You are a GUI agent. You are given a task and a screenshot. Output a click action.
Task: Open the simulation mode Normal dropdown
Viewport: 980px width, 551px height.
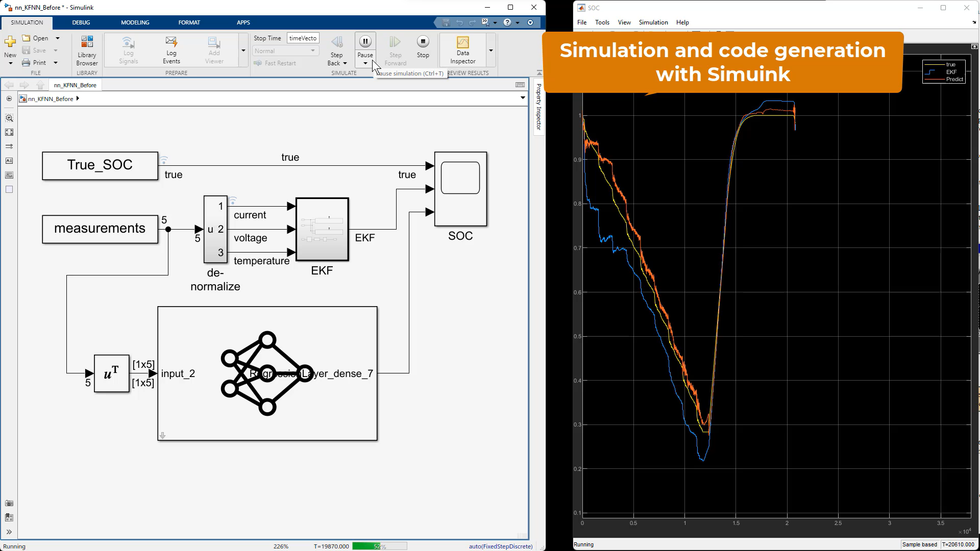pos(285,51)
